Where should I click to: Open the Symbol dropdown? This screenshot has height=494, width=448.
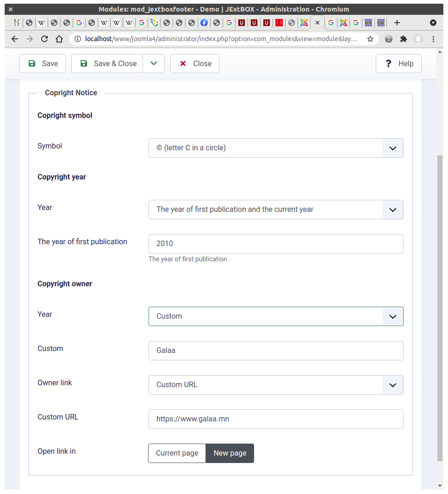[x=276, y=148]
